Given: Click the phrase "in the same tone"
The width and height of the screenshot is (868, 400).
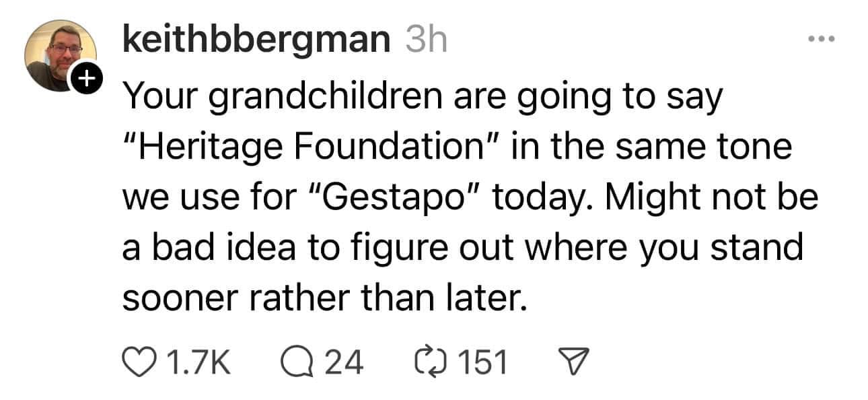Looking at the screenshot, I should point(651,148).
